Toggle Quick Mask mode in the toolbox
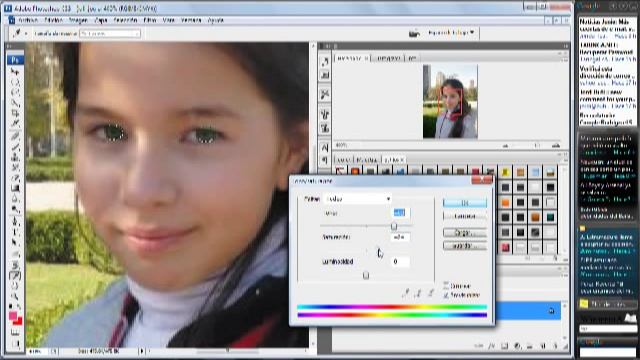 15,333
